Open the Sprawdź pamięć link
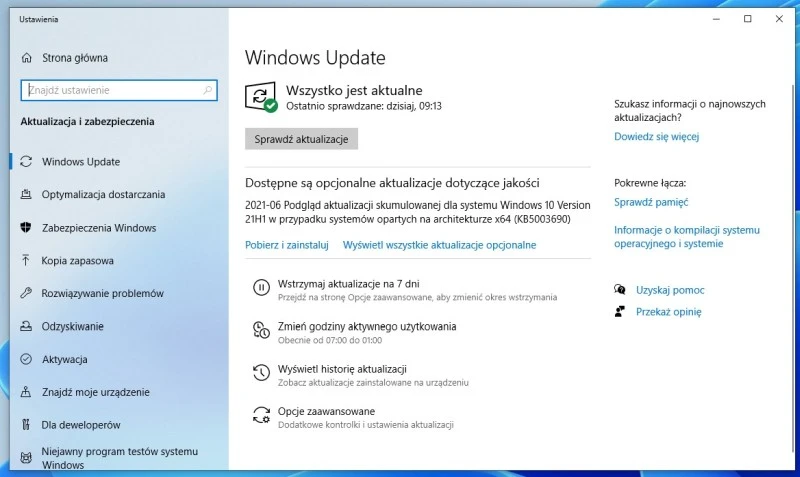 tap(651, 202)
